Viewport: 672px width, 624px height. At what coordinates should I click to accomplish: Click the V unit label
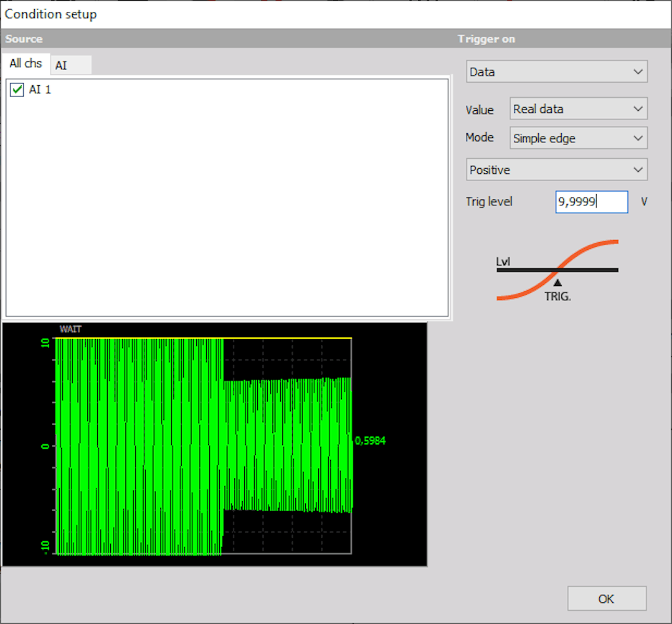(644, 201)
